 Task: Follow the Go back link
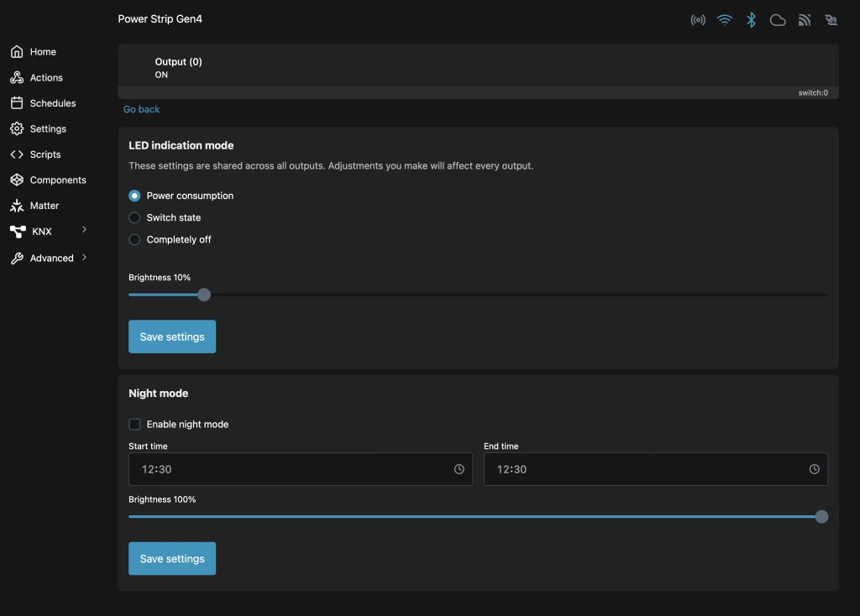(x=141, y=109)
